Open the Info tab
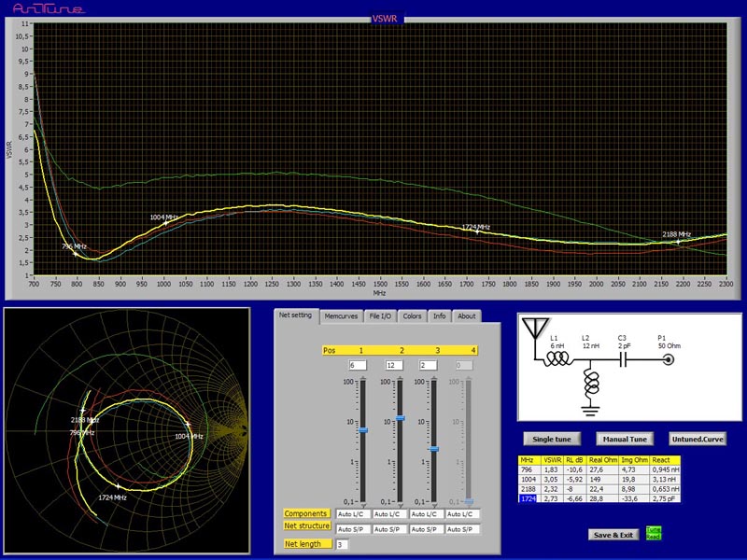This screenshot has height=560, width=747. [x=439, y=316]
